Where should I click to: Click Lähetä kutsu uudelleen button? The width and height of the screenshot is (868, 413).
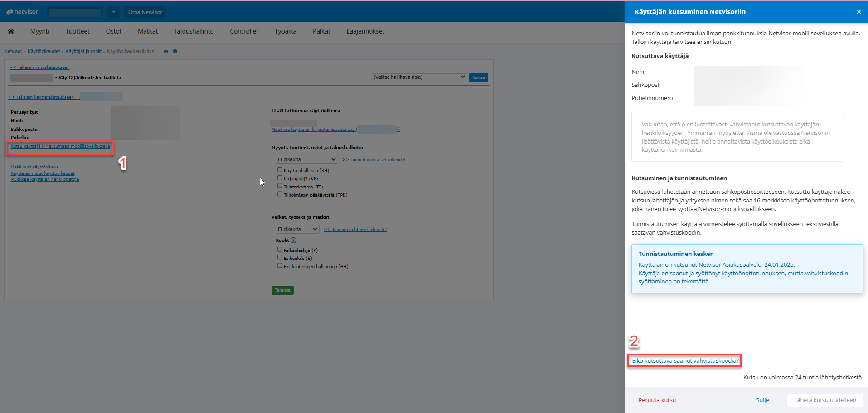(x=825, y=400)
